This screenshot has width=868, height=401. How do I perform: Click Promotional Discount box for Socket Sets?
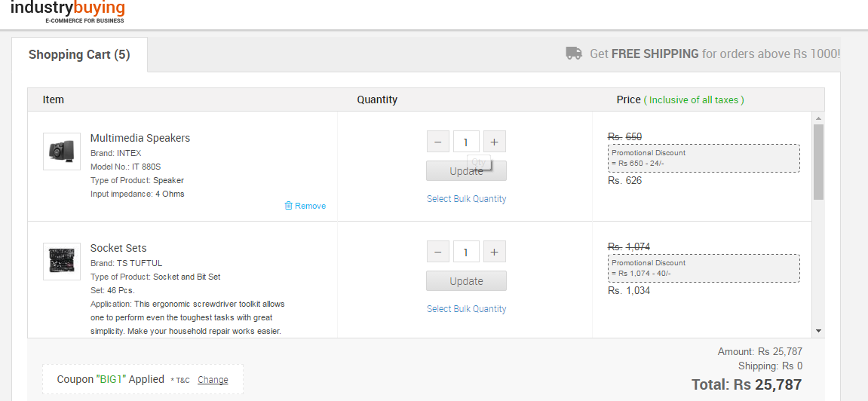coord(704,268)
